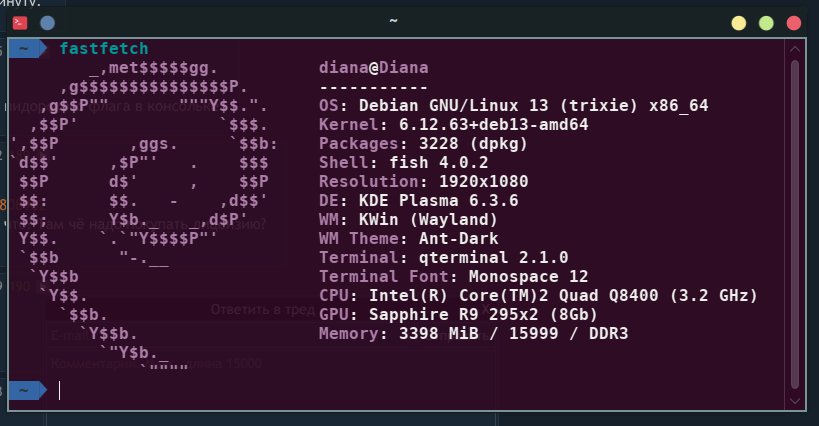This screenshot has height=426, width=819.
Task: Click the Memory usage line
Action: coord(473,334)
